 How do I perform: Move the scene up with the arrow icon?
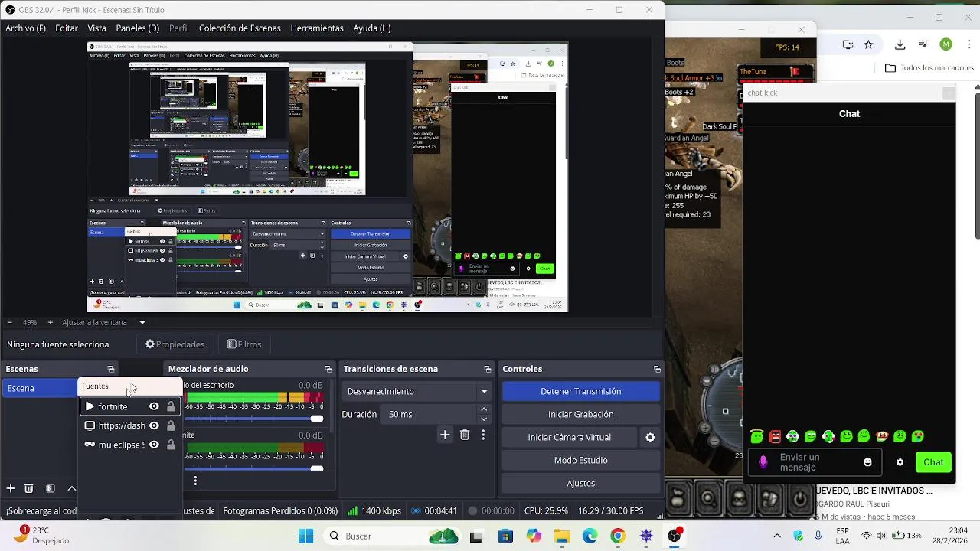[x=71, y=488]
